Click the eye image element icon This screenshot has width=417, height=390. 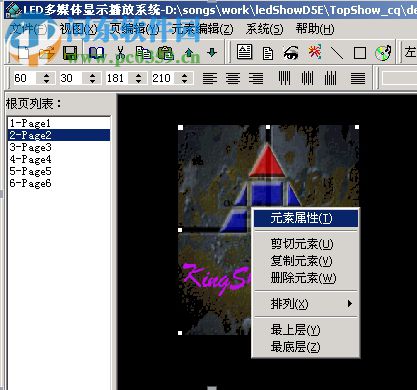point(291,53)
